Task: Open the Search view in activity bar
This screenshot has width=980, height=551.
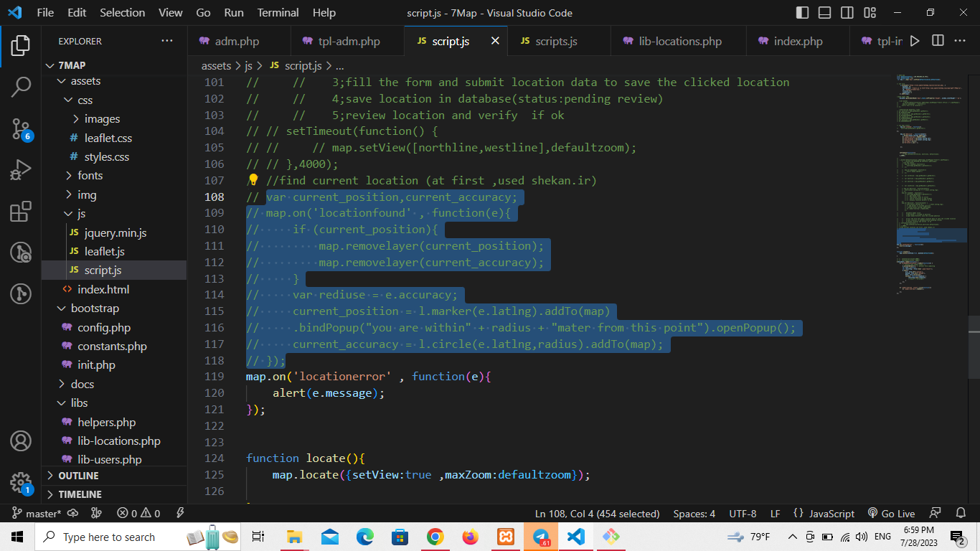Action: pos(21,88)
